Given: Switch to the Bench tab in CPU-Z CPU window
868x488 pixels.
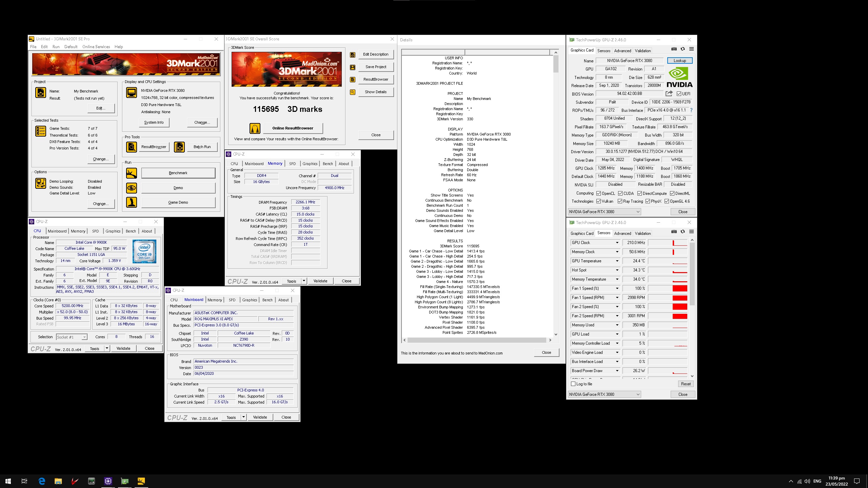Looking at the screenshot, I should pyautogui.click(x=131, y=231).
